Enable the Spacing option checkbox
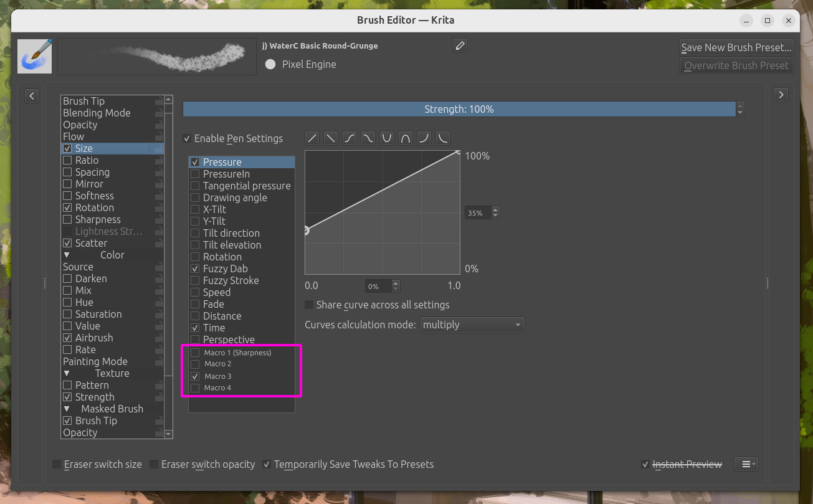This screenshot has height=504, width=813. pyautogui.click(x=67, y=172)
